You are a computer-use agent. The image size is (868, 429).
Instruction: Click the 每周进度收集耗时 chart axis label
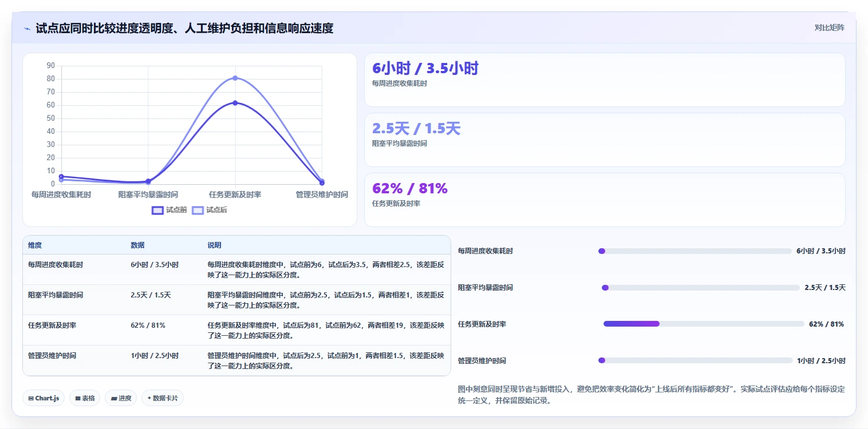click(61, 195)
